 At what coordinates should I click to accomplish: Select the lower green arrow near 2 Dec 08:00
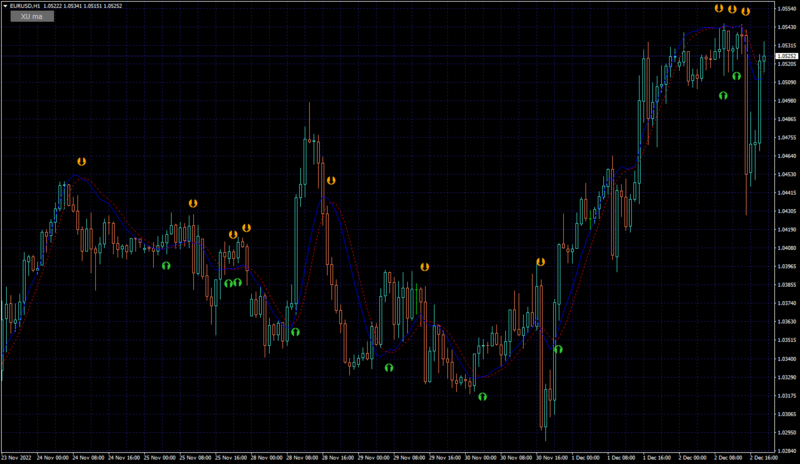click(723, 95)
